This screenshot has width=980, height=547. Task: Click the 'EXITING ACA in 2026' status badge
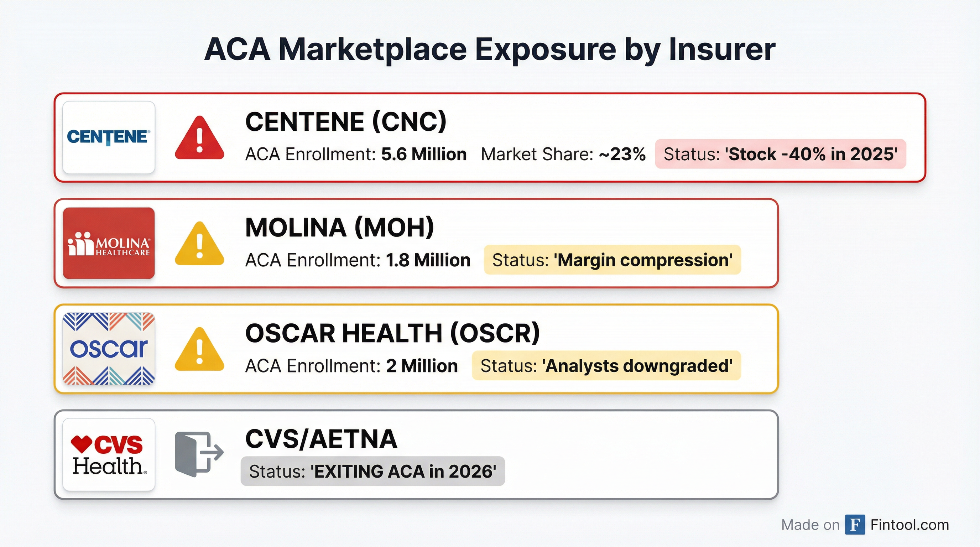[372, 471]
